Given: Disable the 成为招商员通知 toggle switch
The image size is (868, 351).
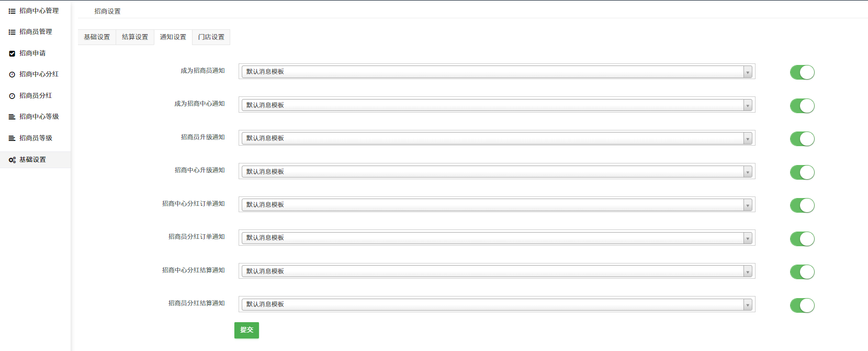Looking at the screenshot, I should point(802,72).
